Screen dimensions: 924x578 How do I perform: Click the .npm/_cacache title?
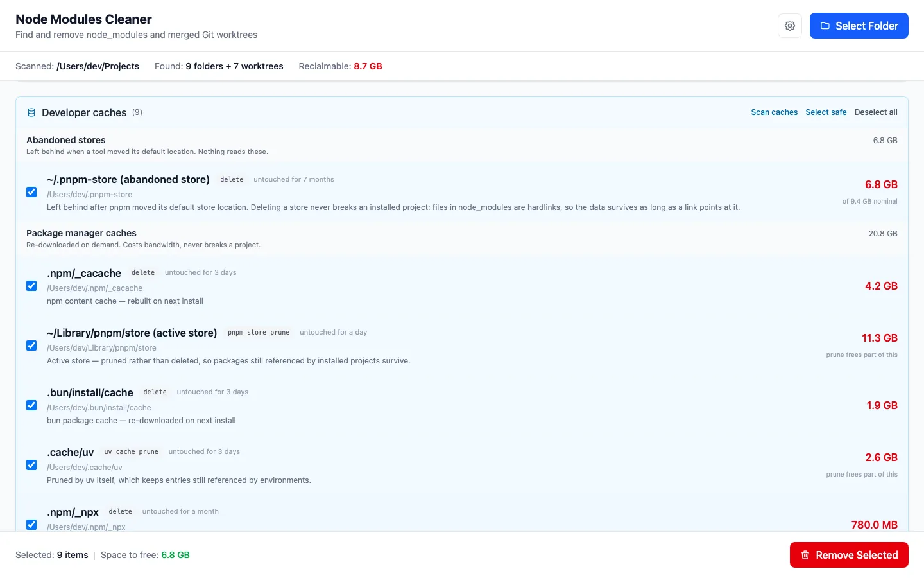click(84, 273)
